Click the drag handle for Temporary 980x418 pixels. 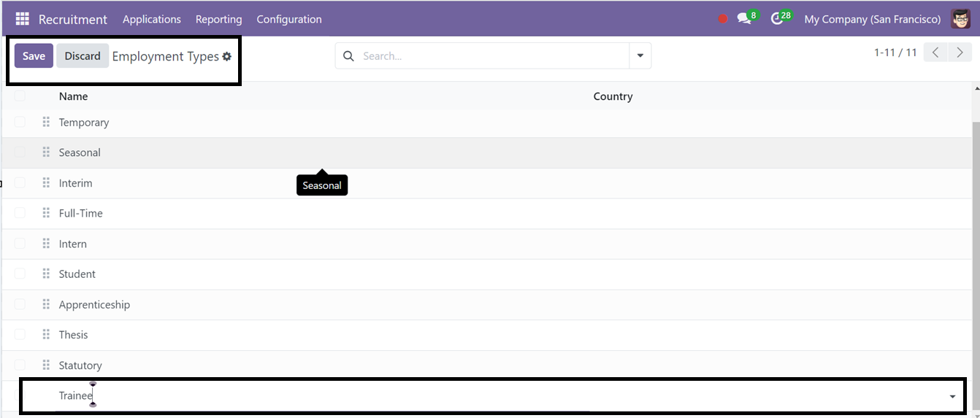(46, 122)
